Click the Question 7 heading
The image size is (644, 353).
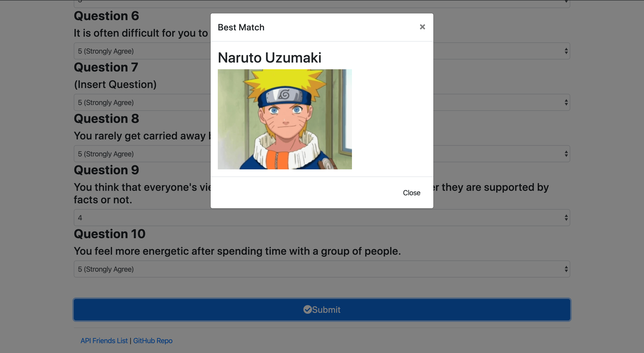[106, 67]
